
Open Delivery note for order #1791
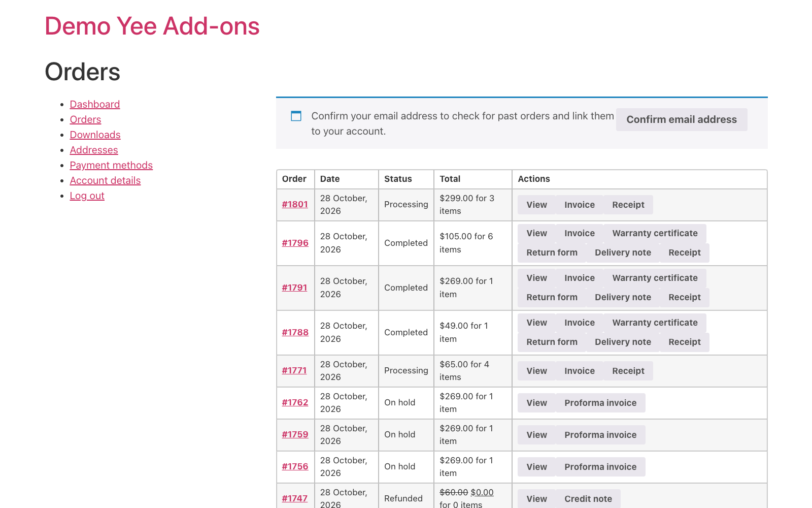click(623, 297)
